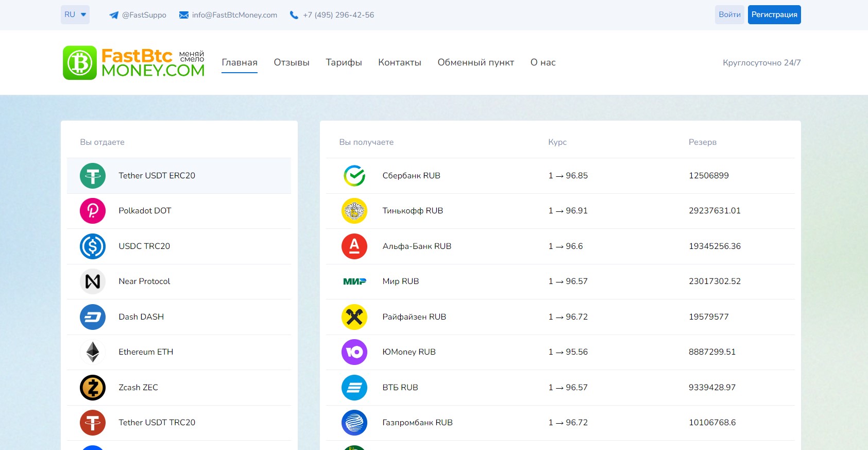Choose the USDC TRC20 coin icon
The width and height of the screenshot is (868, 450).
tap(93, 246)
